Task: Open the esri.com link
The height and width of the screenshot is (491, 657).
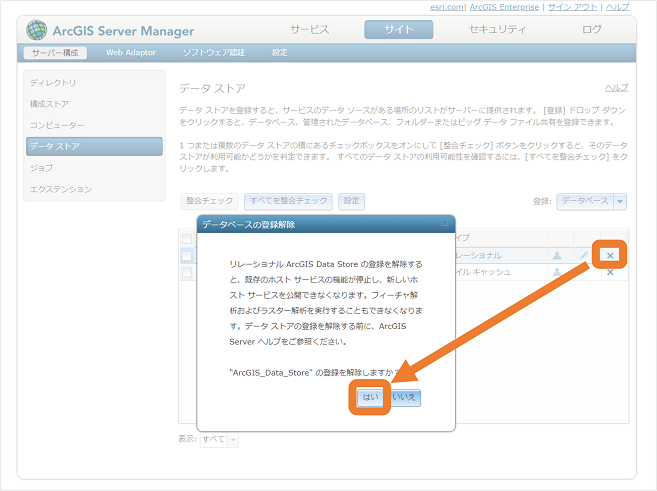Action: tap(447, 7)
